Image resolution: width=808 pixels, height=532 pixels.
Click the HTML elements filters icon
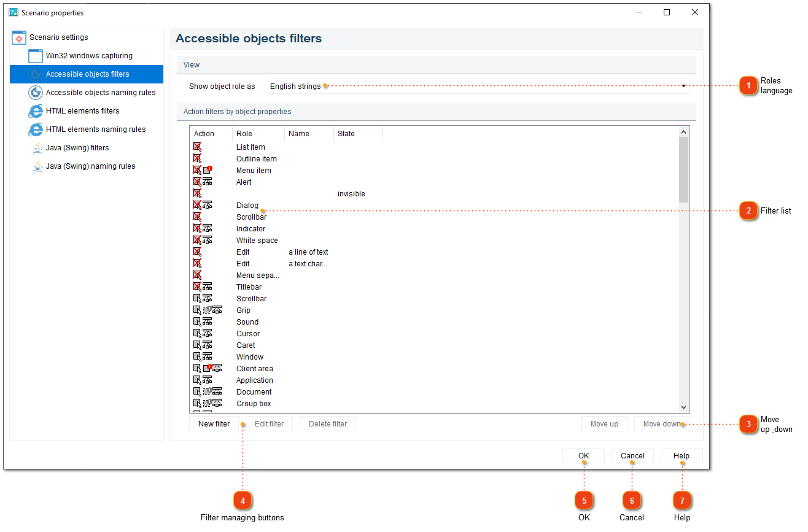36,111
